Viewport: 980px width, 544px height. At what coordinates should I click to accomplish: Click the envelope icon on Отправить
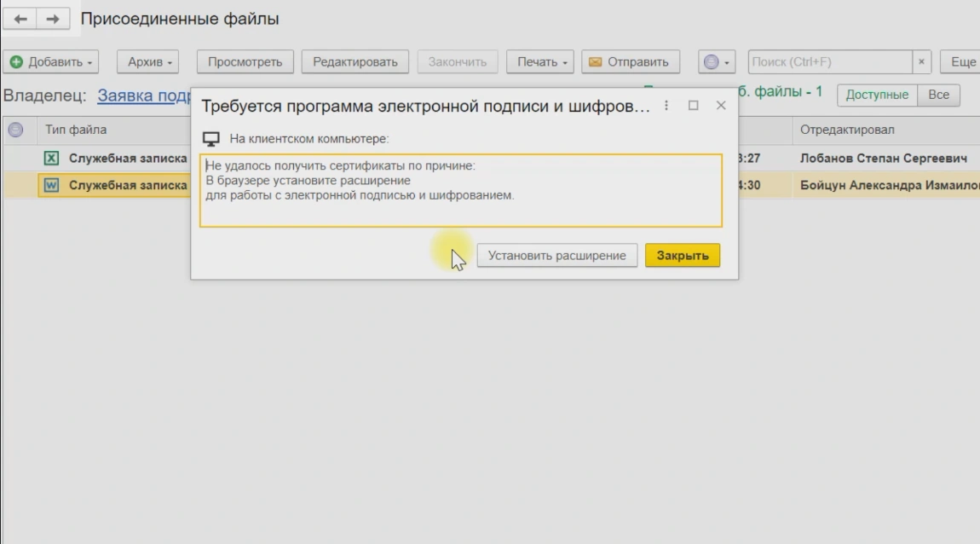click(x=595, y=62)
